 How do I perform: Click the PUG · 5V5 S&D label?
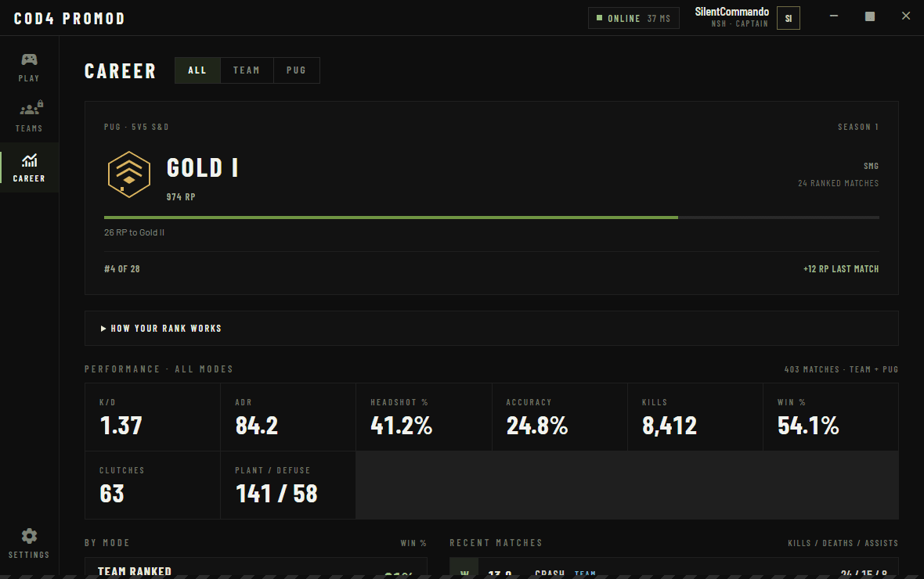pos(137,127)
